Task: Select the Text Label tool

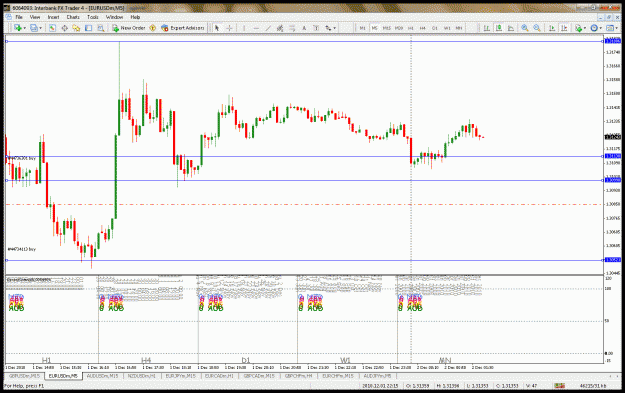Action: tap(316, 28)
